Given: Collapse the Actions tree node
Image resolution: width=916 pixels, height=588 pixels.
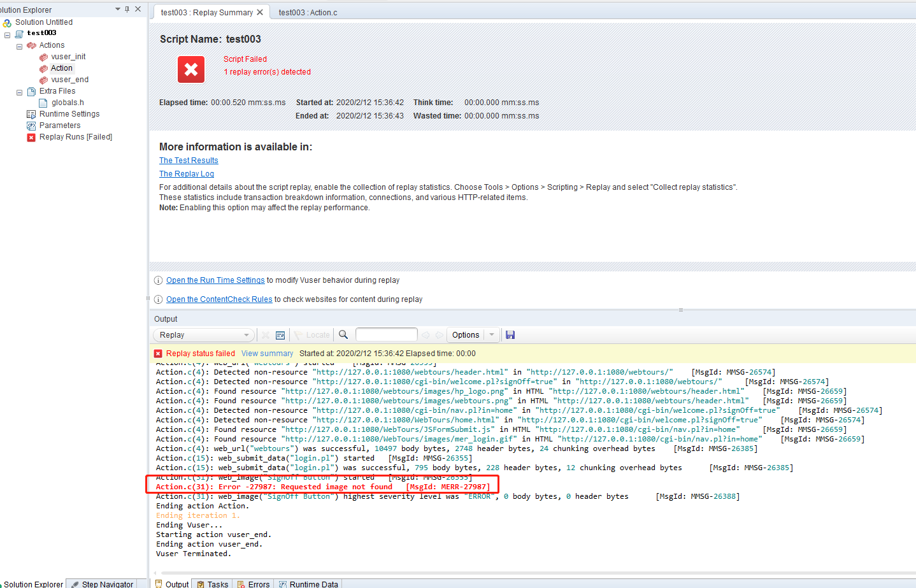Looking at the screenshot, I should 20,47.
